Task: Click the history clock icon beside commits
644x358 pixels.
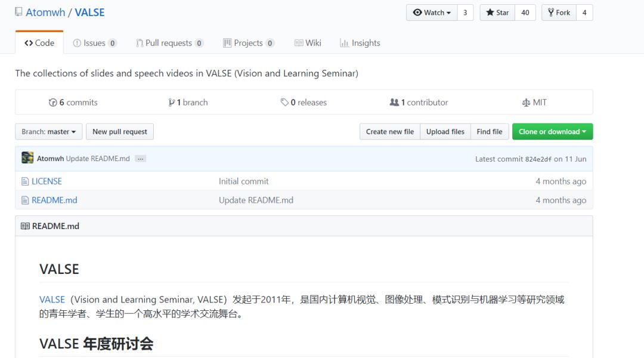Action: pyautogui.click(x=53, y=103)
